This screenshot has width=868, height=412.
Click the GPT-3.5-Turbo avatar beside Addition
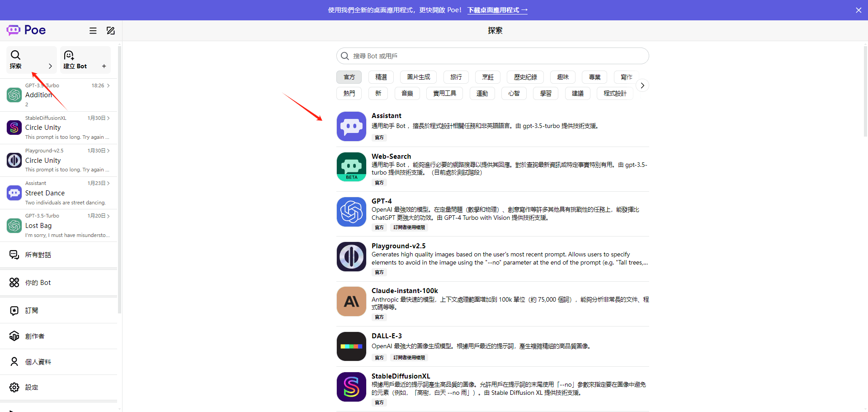click(14, 95)
